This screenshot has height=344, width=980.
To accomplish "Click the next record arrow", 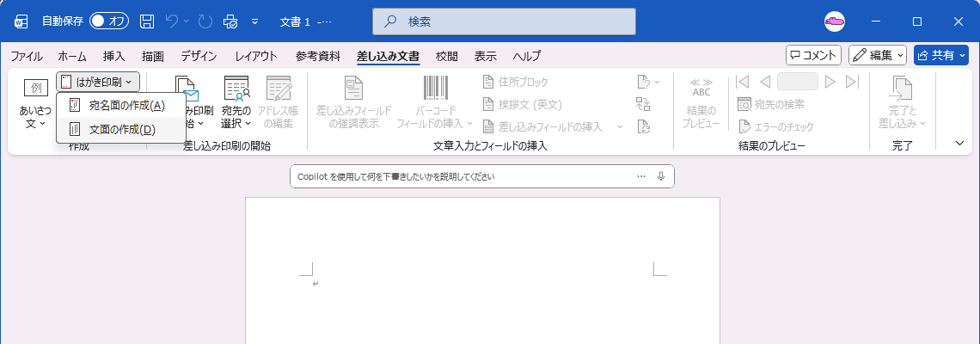I will click(830, 82).
